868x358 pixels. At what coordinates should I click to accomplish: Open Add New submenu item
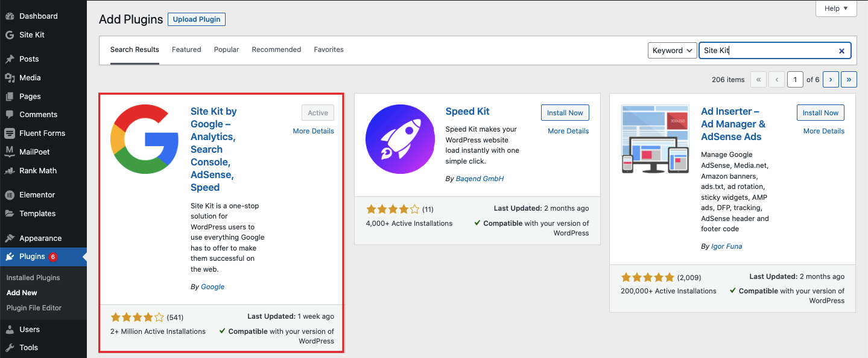pyautogui.click(x=22, y=293)
